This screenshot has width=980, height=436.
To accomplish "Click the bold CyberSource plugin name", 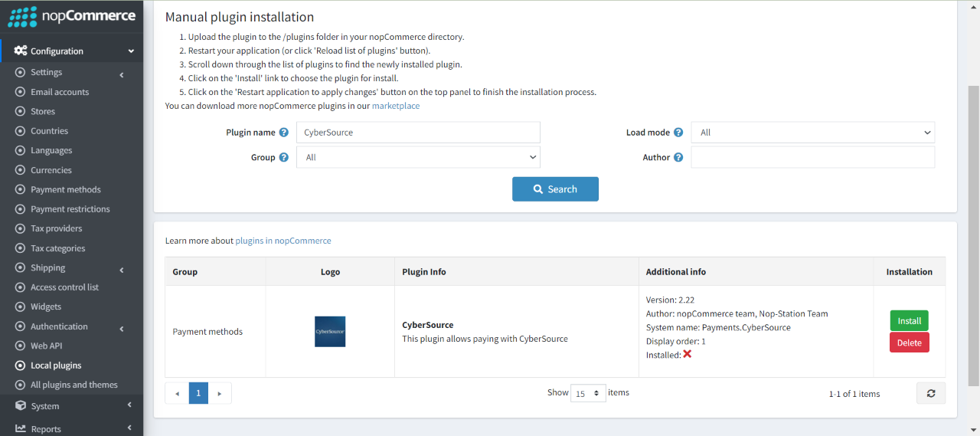I will pos(428,325).
